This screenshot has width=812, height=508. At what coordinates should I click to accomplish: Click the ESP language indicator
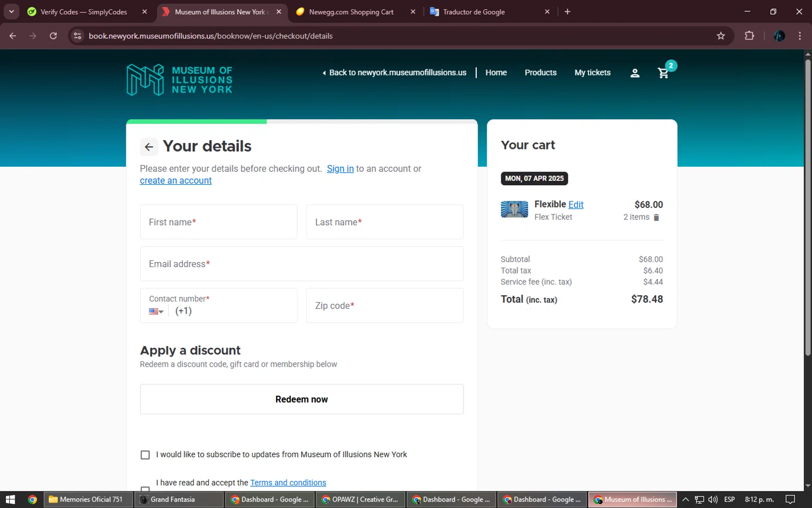[729, 499]
